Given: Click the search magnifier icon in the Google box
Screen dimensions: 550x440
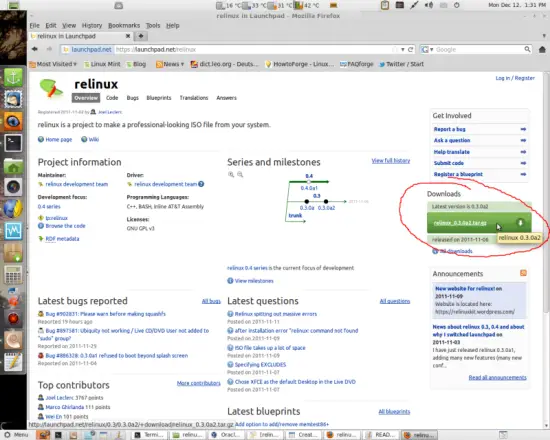Looking at the screenshot, I should click(x=527, y=49).
